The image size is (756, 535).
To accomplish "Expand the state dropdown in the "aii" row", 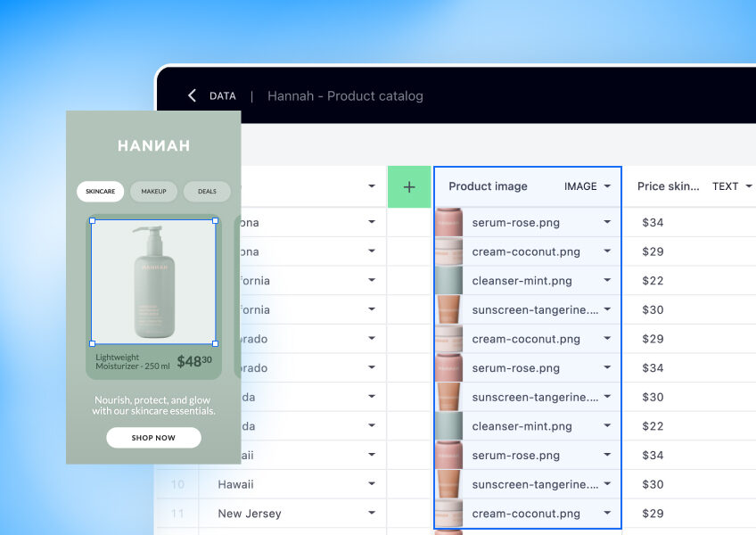I will click(x=371, y=455).
